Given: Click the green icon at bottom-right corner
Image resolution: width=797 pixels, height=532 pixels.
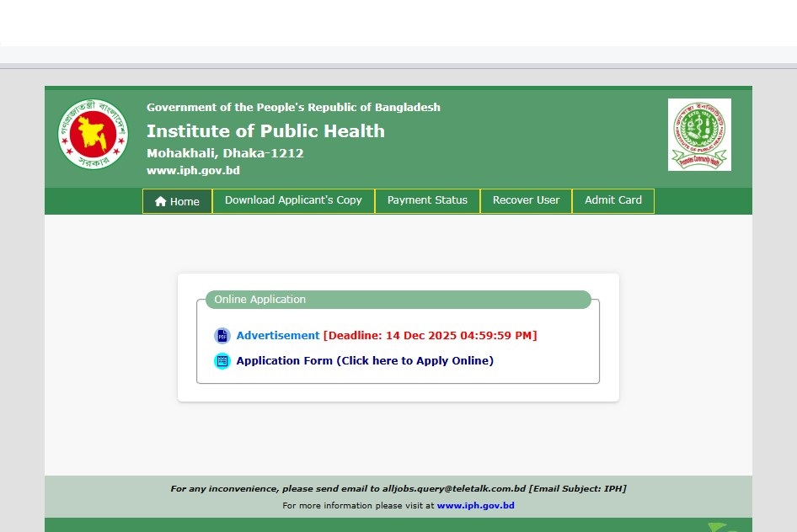Looking at the screenshot, I should coord(718,527).
